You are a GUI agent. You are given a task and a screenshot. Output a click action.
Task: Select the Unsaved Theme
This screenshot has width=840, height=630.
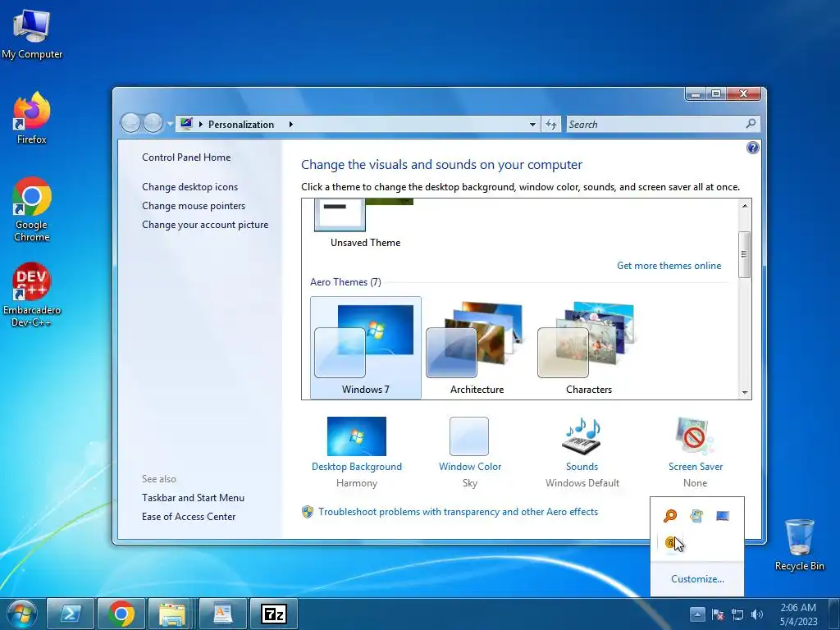pos(365,224)
